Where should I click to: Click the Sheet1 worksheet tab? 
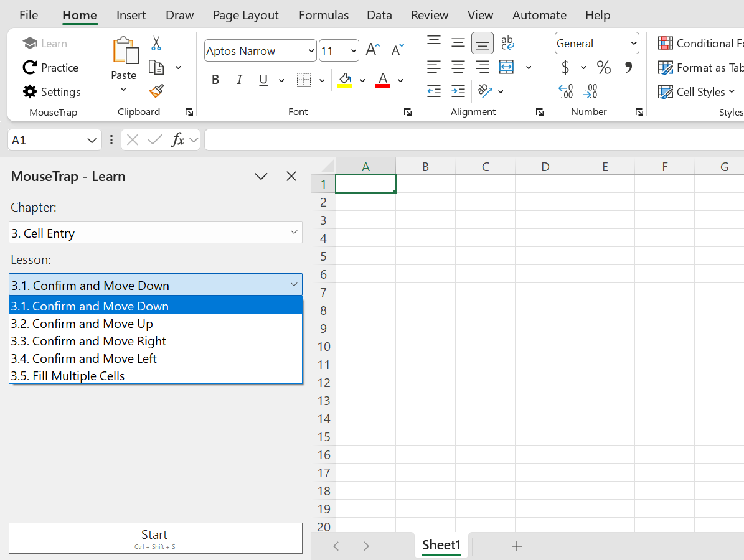[441, 546]
